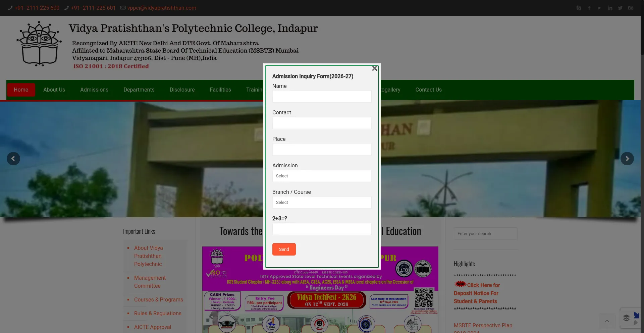This screenshot has height=333, width=644.
Task: Open Deposit Notice For Student & Parents link
Action: tap(477, 293)
